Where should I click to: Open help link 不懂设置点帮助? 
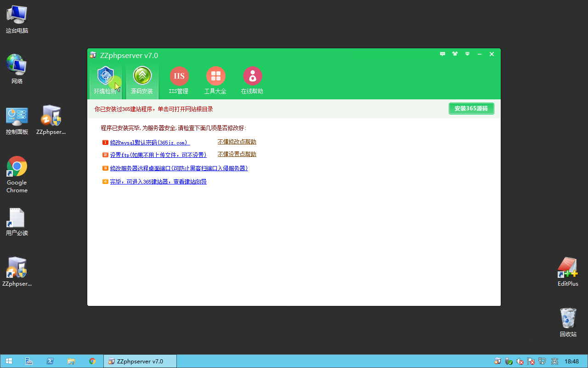(x=237, y=154)
